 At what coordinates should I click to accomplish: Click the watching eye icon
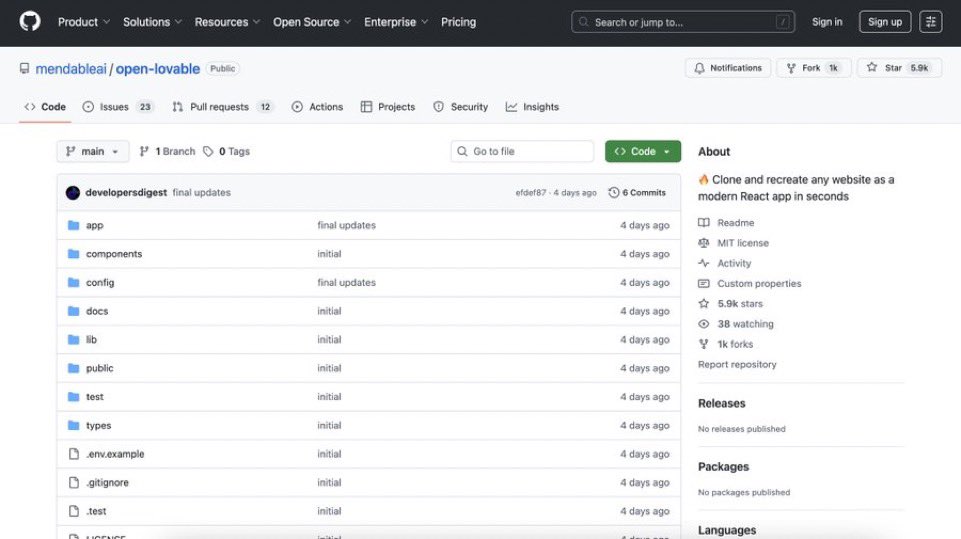click(x=704, y=324)
